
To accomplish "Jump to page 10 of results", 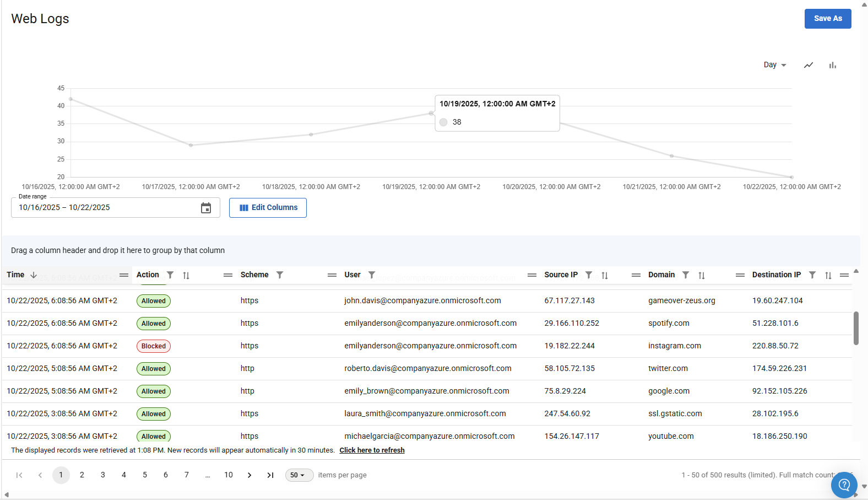I will pyautogui.click(x=229, y=475).
